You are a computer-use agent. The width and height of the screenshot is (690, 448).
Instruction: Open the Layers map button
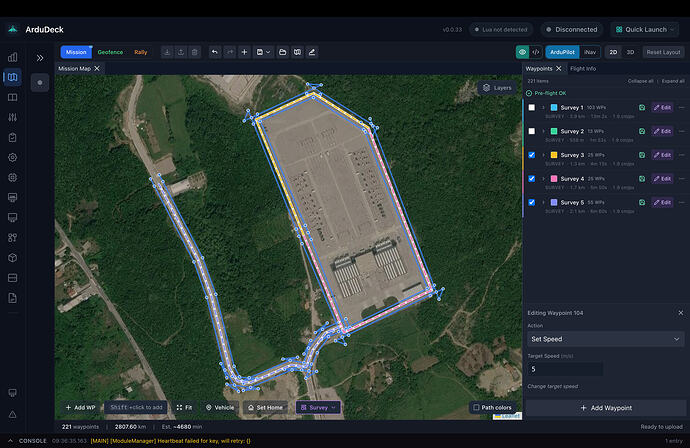tap(497, 88)
